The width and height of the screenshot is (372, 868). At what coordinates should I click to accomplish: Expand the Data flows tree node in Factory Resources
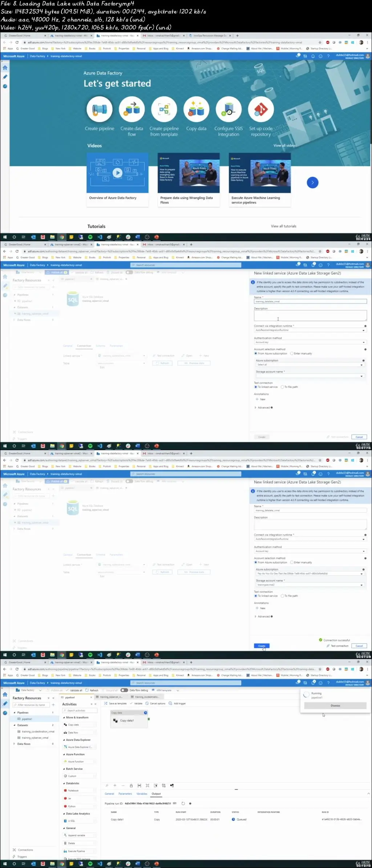(15, 744)
